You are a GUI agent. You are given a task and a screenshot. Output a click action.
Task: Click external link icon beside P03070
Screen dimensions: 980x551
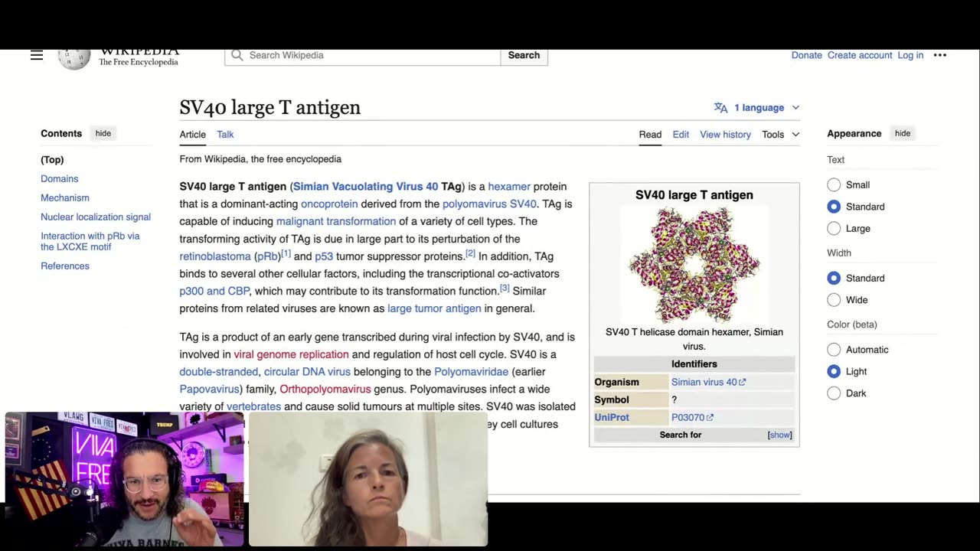710,417
